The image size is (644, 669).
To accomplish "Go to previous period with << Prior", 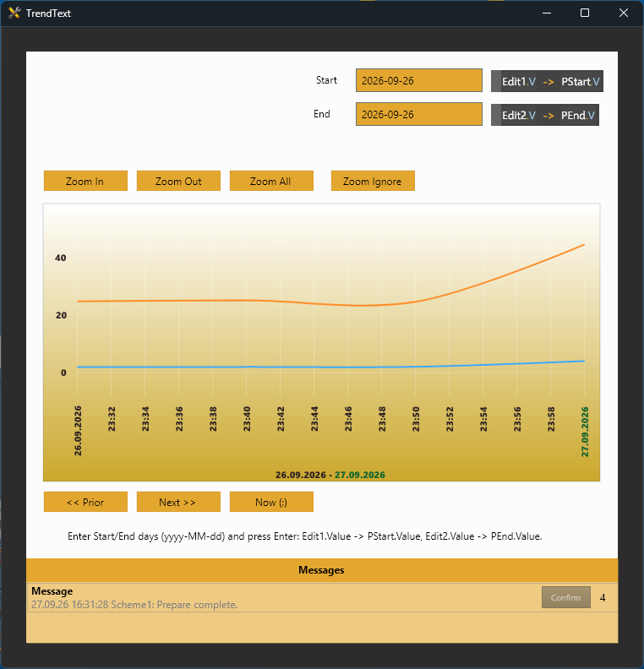I will (x=85, y=502).
